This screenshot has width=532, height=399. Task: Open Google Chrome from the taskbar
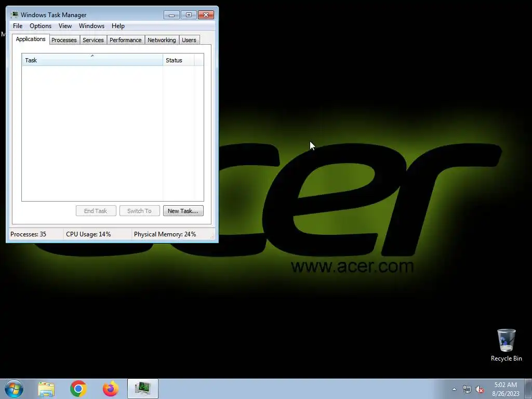point(78,389)
